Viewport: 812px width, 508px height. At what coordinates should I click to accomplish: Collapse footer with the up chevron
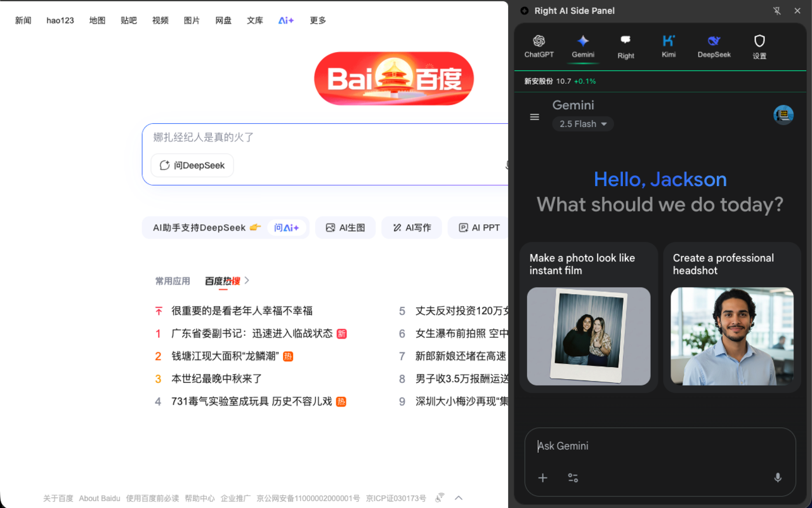point(459,498)
